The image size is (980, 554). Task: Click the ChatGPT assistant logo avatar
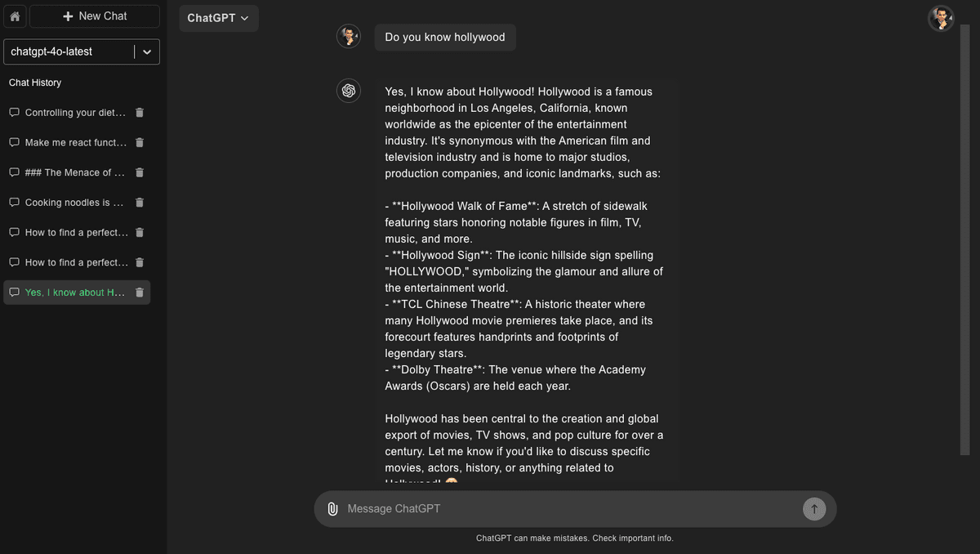pos(349,91)
